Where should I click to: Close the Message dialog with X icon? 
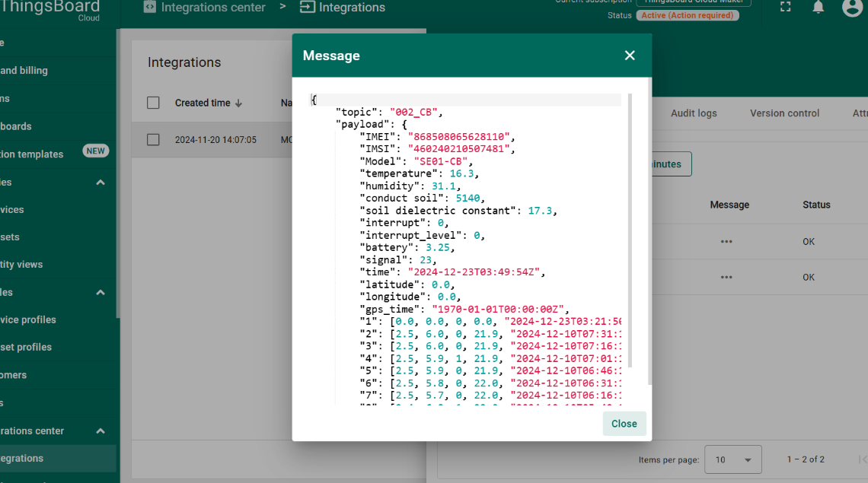(x=630, y=56)
